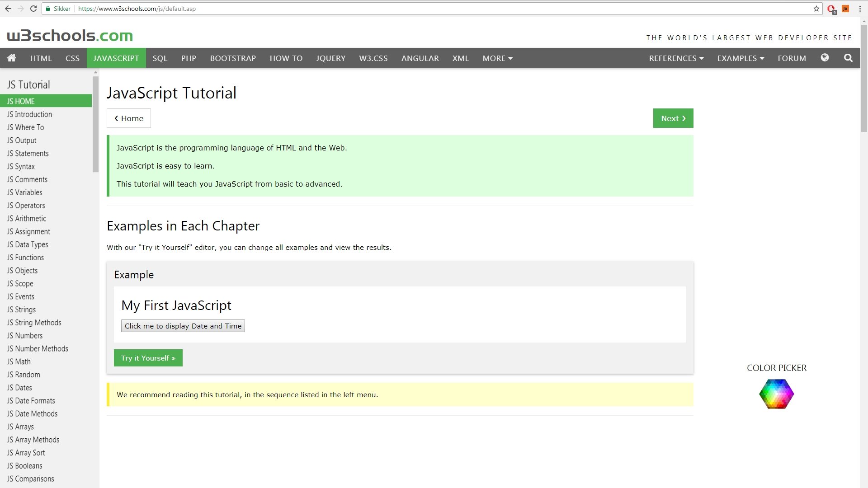Open JS Date Formats chapter
This screenshot has height=488, width=868.
click(x=46, y=401)
